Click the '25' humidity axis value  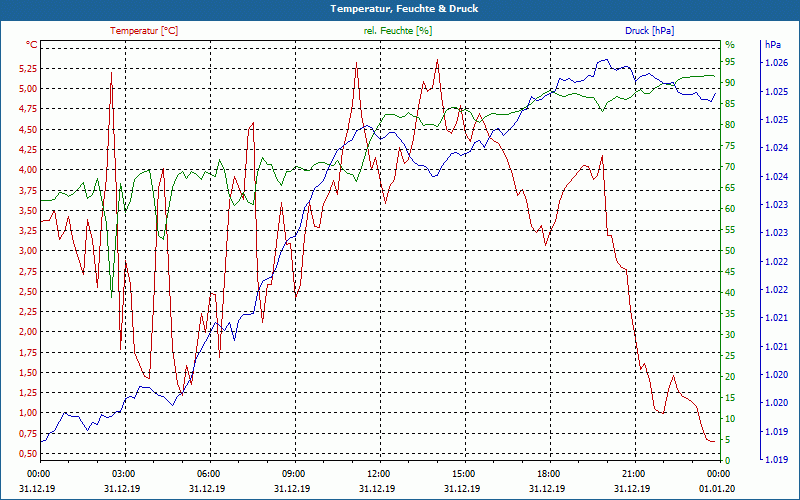click(730, 356)
